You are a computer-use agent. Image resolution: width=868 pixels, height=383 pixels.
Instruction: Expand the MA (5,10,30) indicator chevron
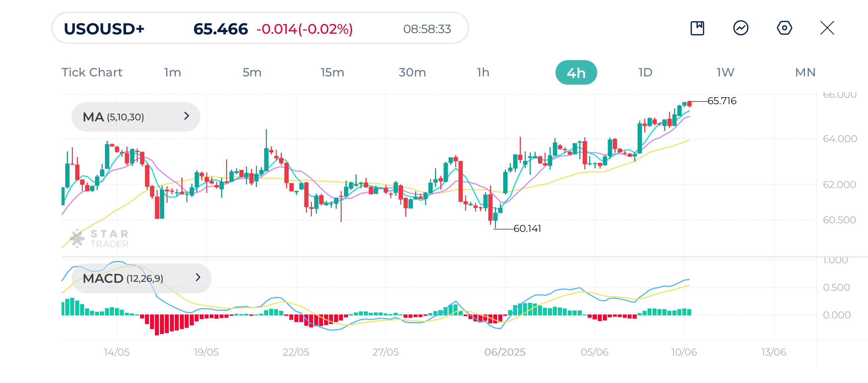187,116
